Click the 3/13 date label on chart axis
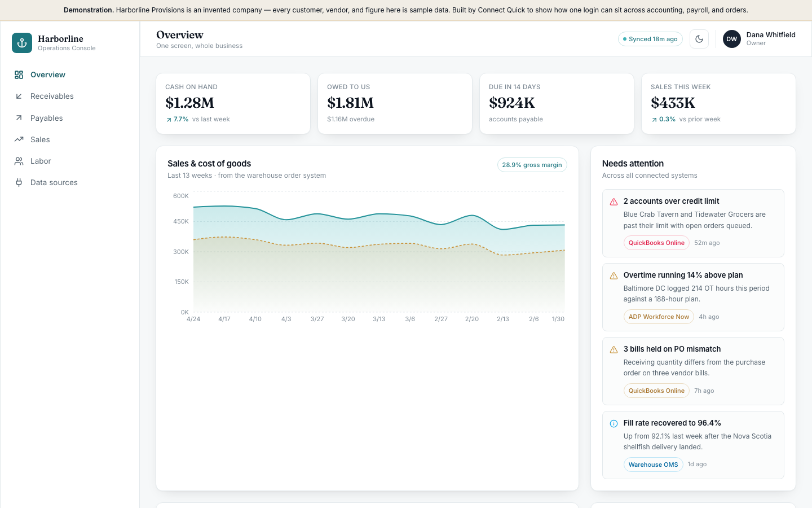This screenshot has width=812, height=508. coord(379,319)
